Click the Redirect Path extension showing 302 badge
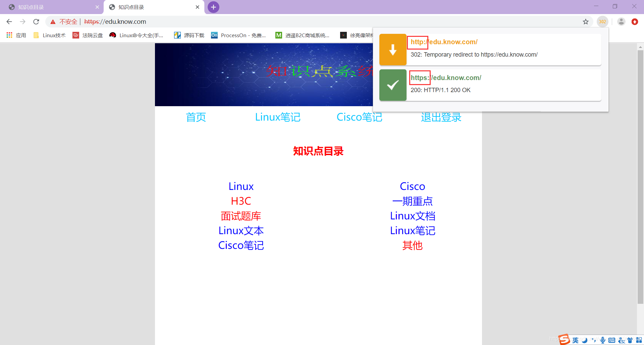This screenshot has width=644, height=345. tap(602, 21)
